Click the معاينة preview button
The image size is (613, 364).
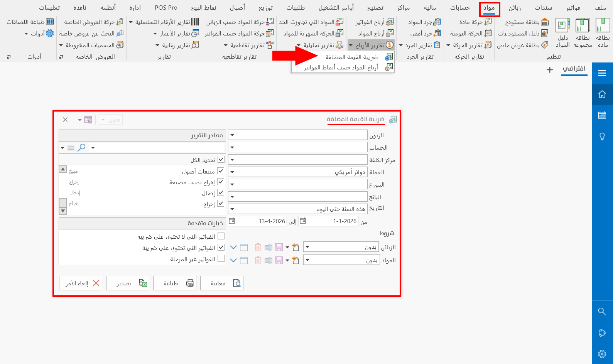coord(222,283)
